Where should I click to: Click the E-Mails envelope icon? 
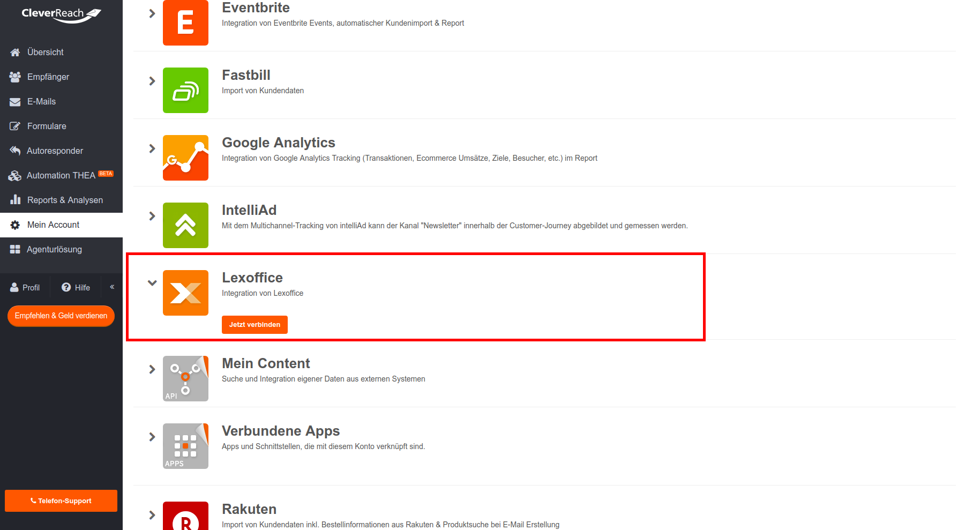coord(15,102)
